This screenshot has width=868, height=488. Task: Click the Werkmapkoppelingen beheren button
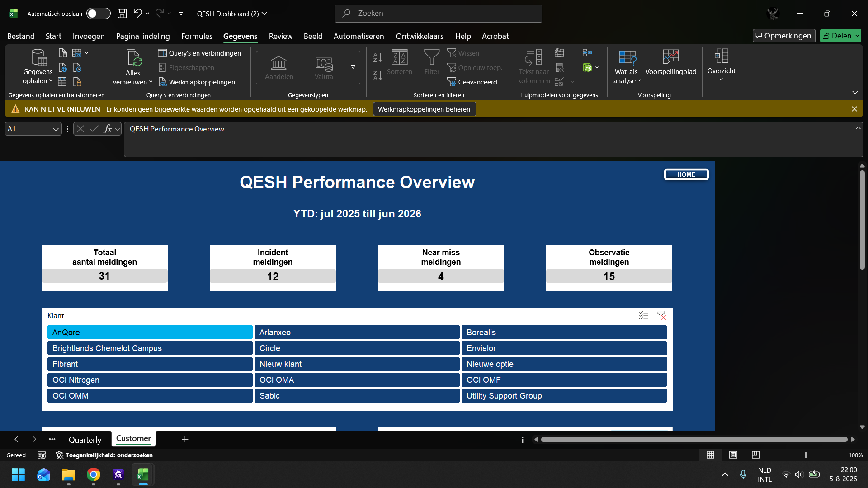point(424,109)
